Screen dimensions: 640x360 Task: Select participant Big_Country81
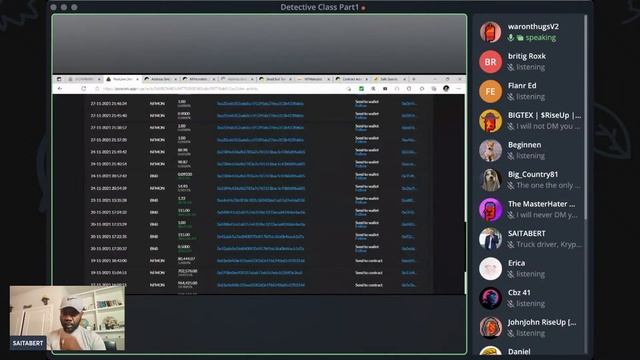tap(531, 180)
